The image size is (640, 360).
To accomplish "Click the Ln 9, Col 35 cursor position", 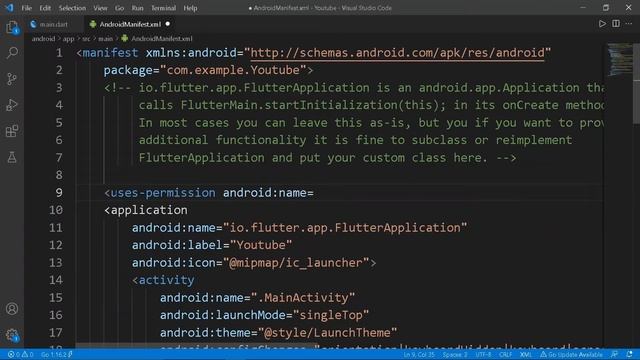I will (419, 354).
